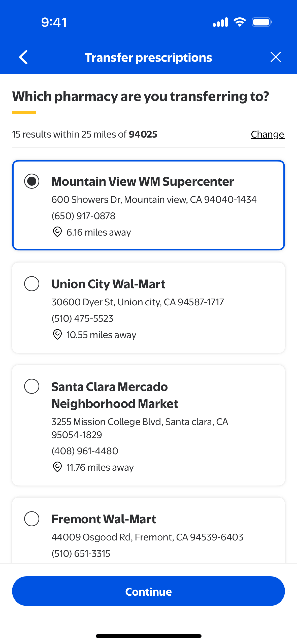Tap the clock showing 9:41
Screen dimensions: 297x644
[x=54, y=22]
